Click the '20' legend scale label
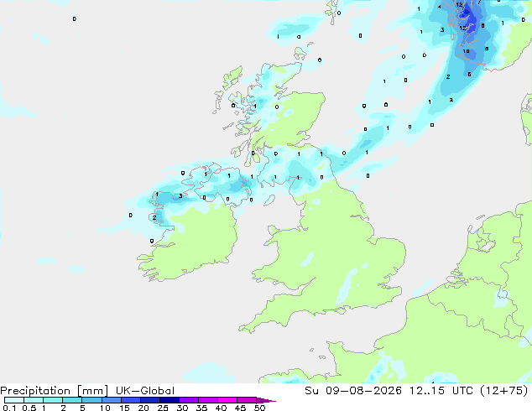This screenshot has width=532, height=411. 143,408
